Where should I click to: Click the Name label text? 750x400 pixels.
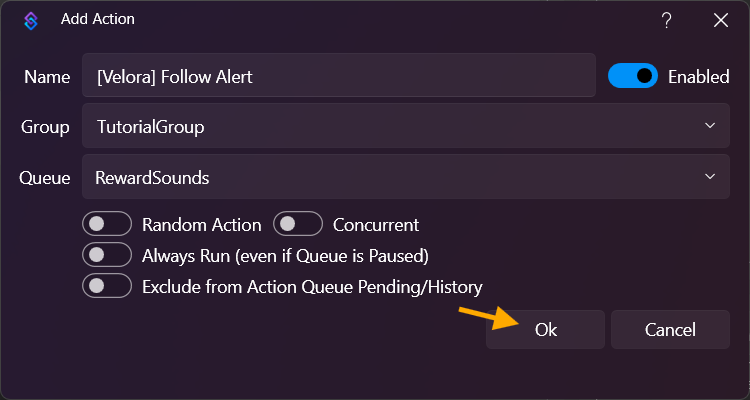(x=47, y=77)
